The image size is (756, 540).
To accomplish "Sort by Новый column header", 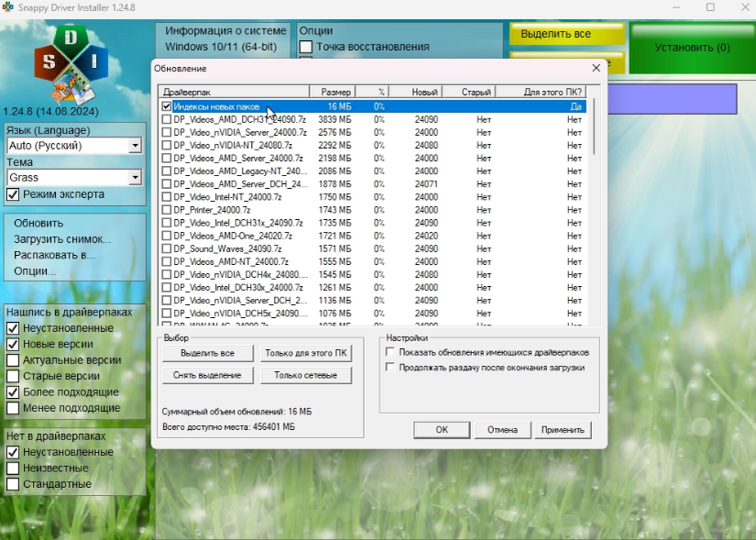I will (x=416, y=92).
